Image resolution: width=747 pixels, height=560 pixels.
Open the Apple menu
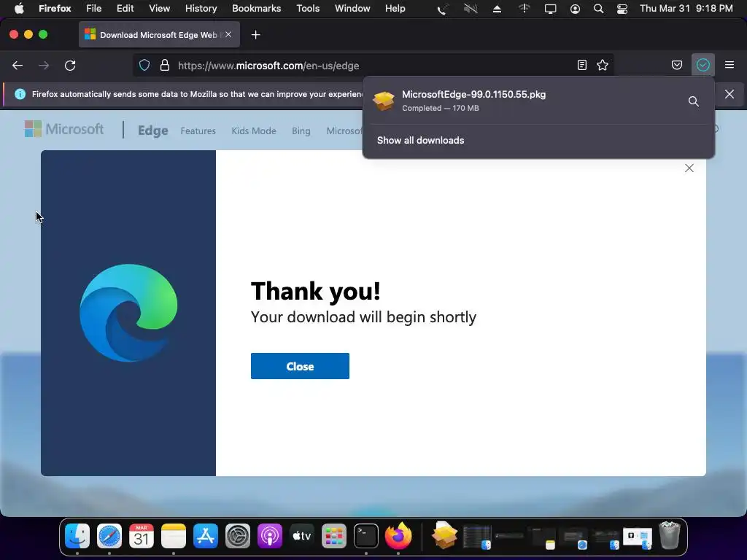pos(19,9)
